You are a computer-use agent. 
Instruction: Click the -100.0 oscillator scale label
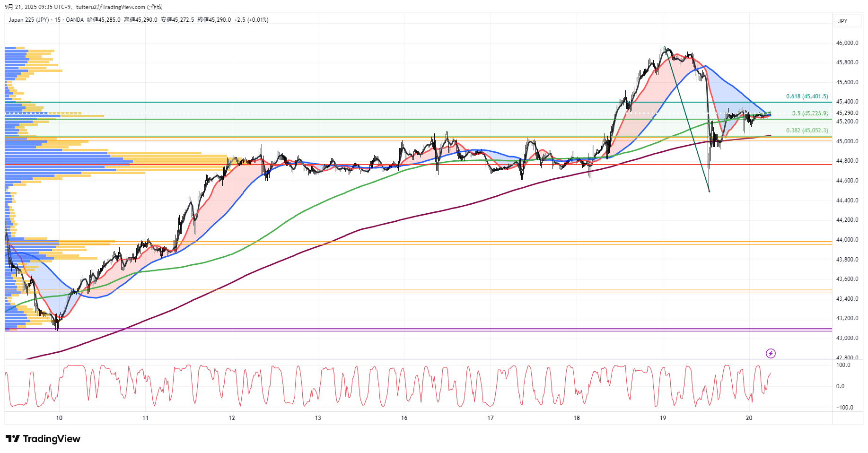coord(844,408)
